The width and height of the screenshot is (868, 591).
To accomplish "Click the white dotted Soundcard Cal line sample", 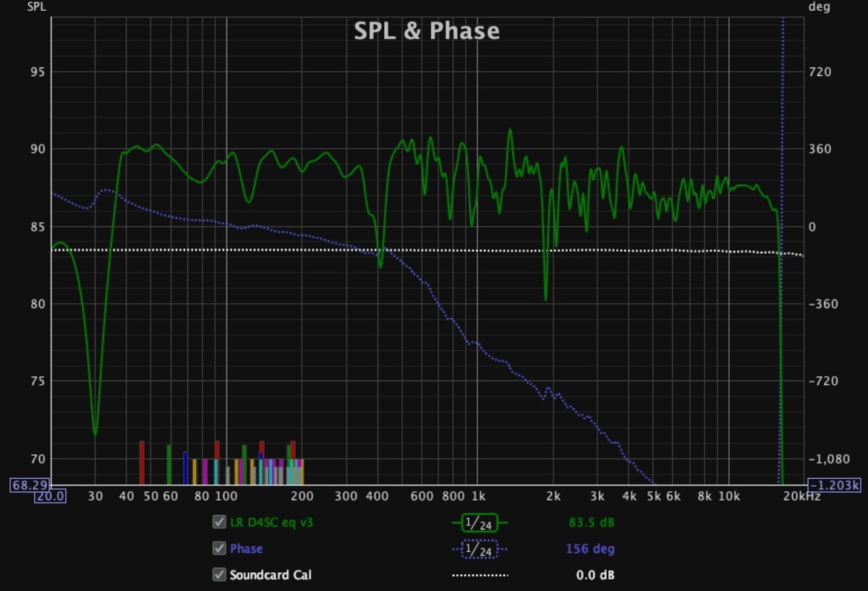I will coord(480,575).
